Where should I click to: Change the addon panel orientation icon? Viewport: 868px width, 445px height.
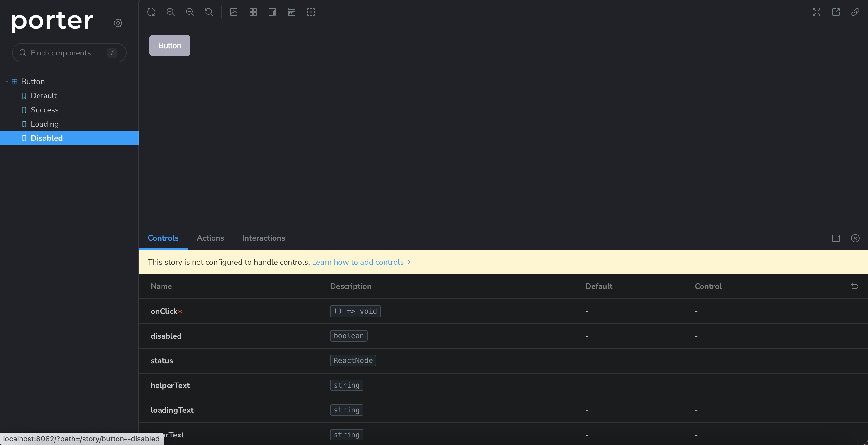click(836, 238)
